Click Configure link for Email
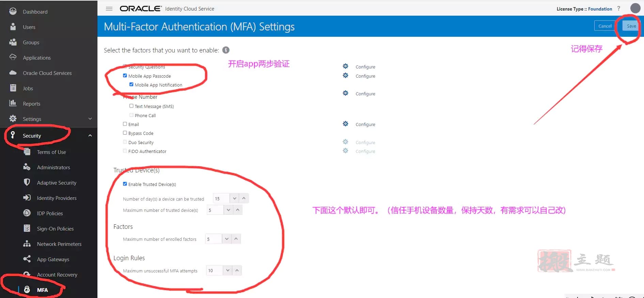Viewport: 644px width, 298px height. coord(365,124)
